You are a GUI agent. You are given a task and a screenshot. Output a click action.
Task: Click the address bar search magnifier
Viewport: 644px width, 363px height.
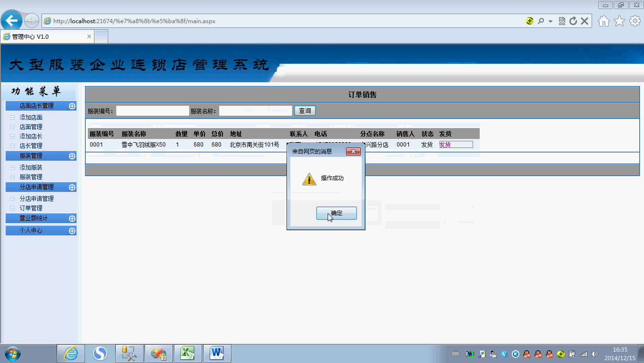pyautogui.click(x=541, y=21)
